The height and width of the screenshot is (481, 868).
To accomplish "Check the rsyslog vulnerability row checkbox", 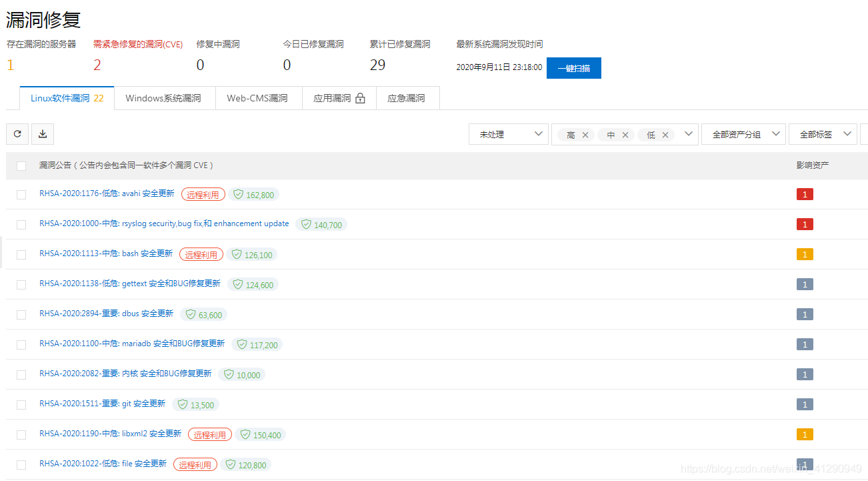I will pos(21,225).
